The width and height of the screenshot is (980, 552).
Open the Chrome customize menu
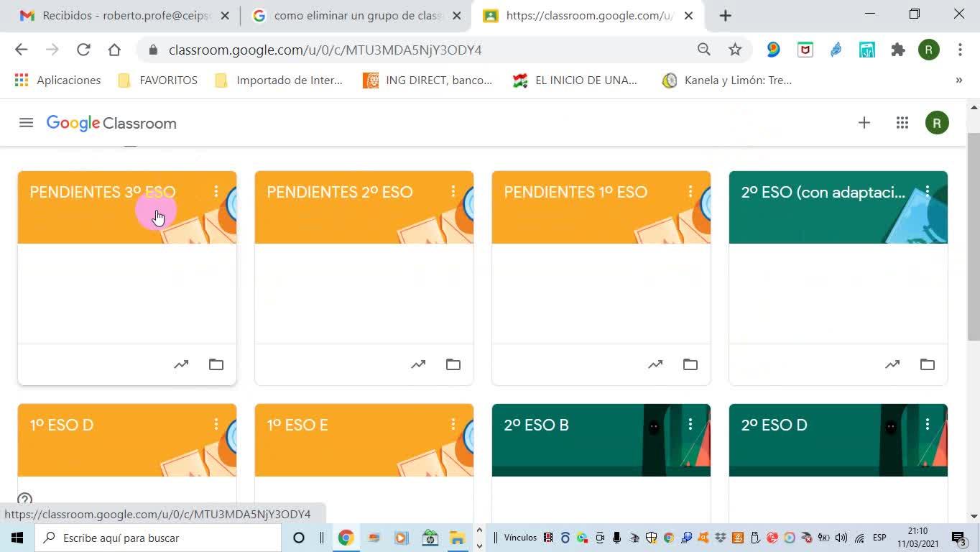pyautogui.click(x=960, y=50)
